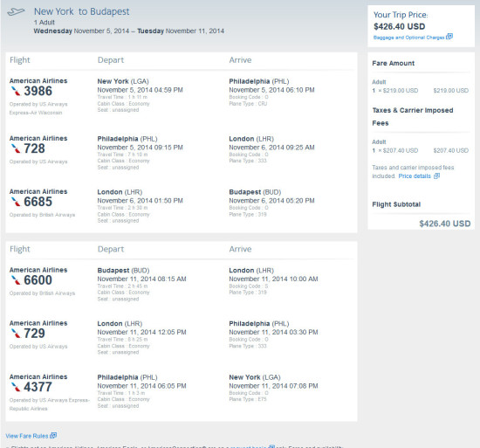
Task: Click the Taxes & Carrier Imposed Fees heading
Action: pyautogui.click(x=412, y=117)
